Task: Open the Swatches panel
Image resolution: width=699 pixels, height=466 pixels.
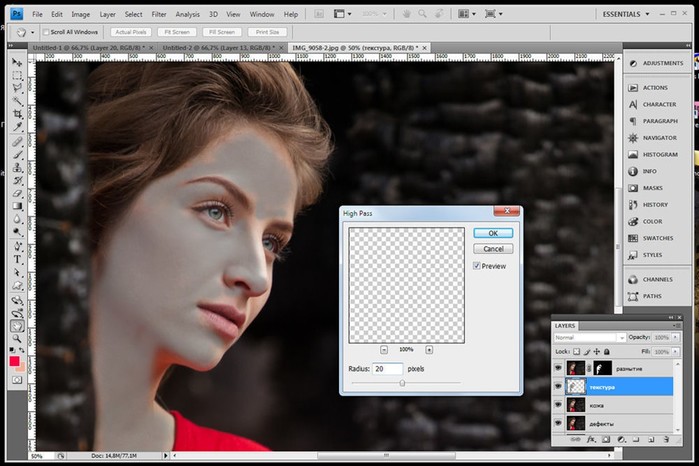Action: 657,238
